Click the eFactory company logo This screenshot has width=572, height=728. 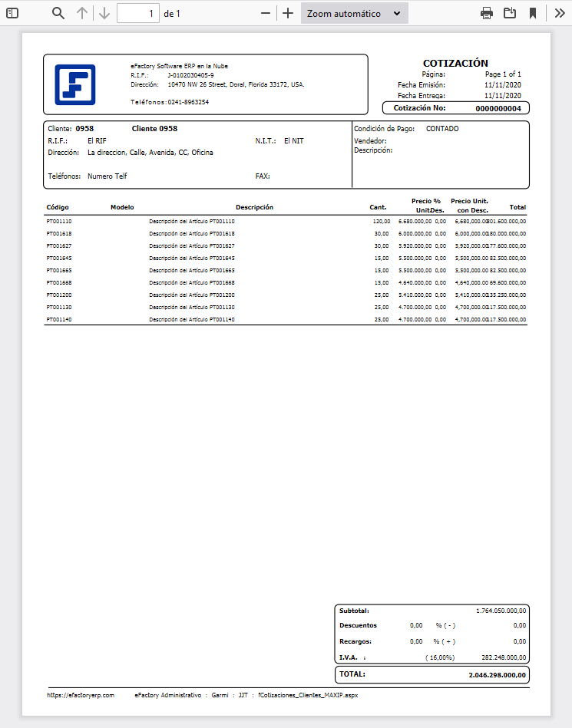pyautogui.click(x=75, y=84)
